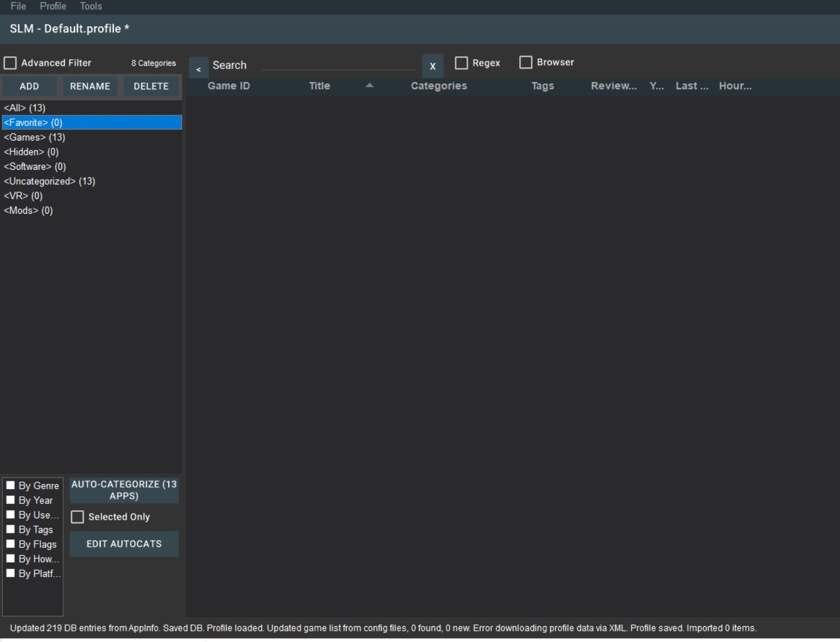Open the Profile menu
Image resolution: width=840 pixels, height=642 pixels.
[53, 6]
